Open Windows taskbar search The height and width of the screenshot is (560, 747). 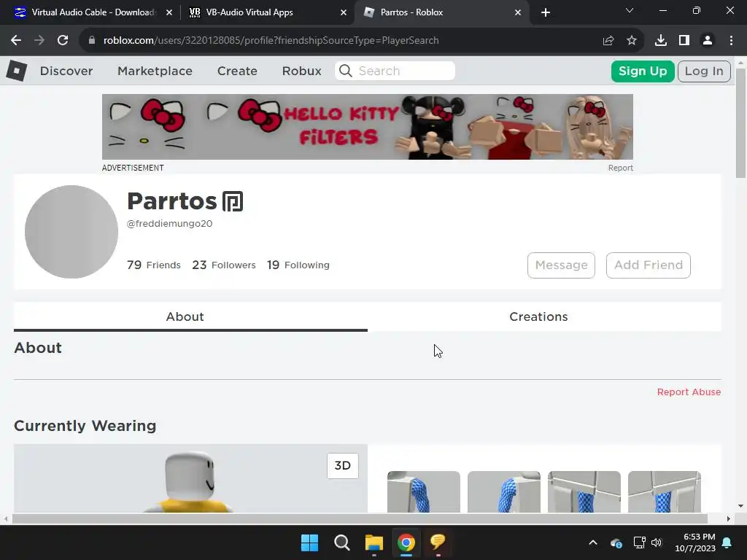[342, 542]
